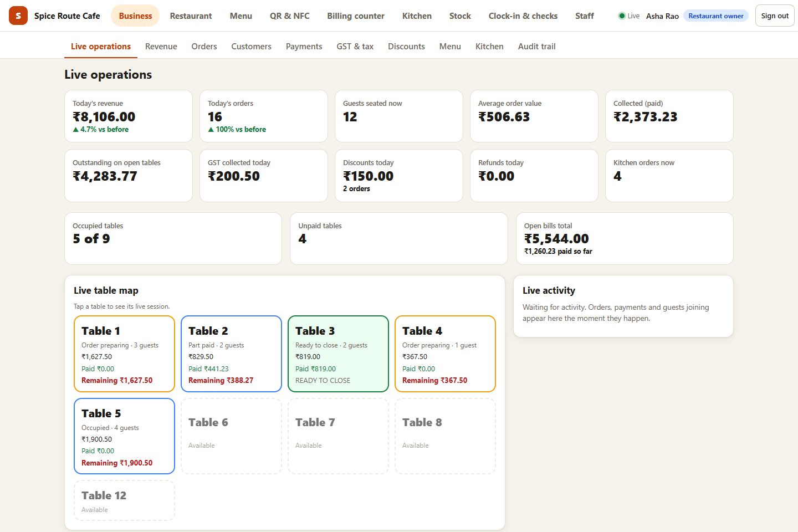The width and height of the screenshot is (798, 532).
Task: Click the Outstanding on open tables amount ₹4,283.77
Action: (x=105, y=176)
